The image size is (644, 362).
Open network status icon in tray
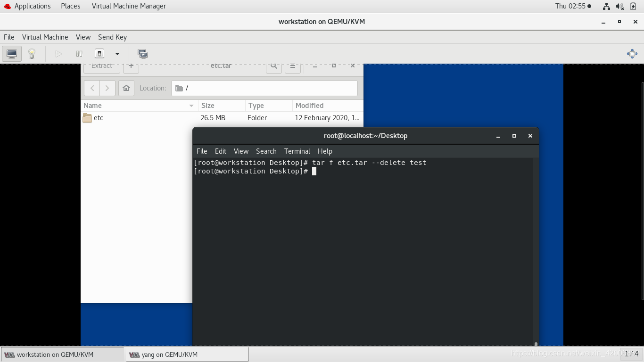[606, 6]
